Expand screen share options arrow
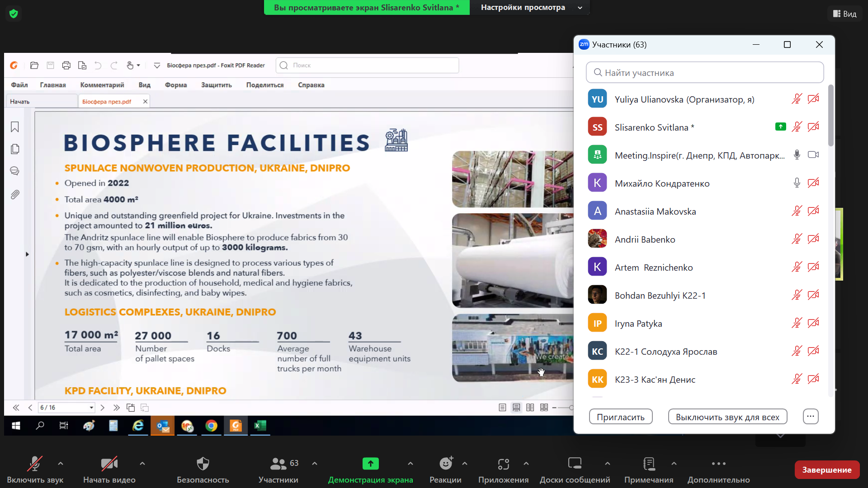The height and width of the screenshot is (488, 868). (x=410, y=463)
